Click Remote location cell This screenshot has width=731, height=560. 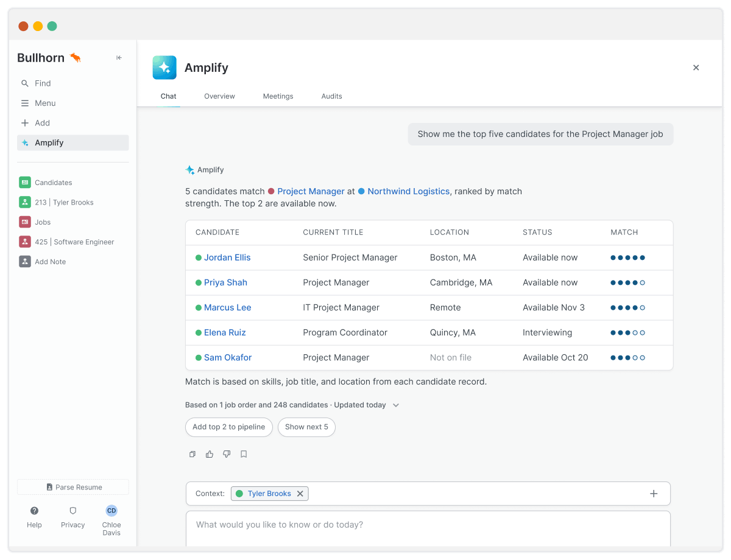(x=445, y=307)
